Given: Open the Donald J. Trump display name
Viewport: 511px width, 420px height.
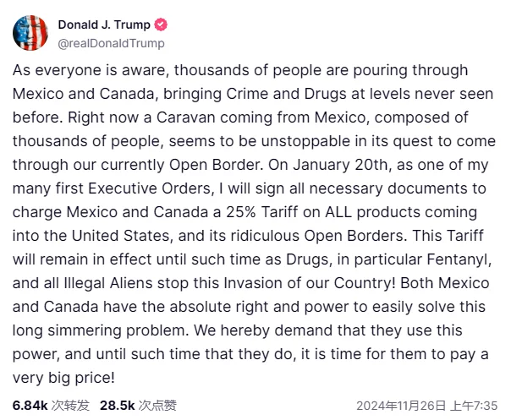Looking at the screenshot, I should (104, 25).
